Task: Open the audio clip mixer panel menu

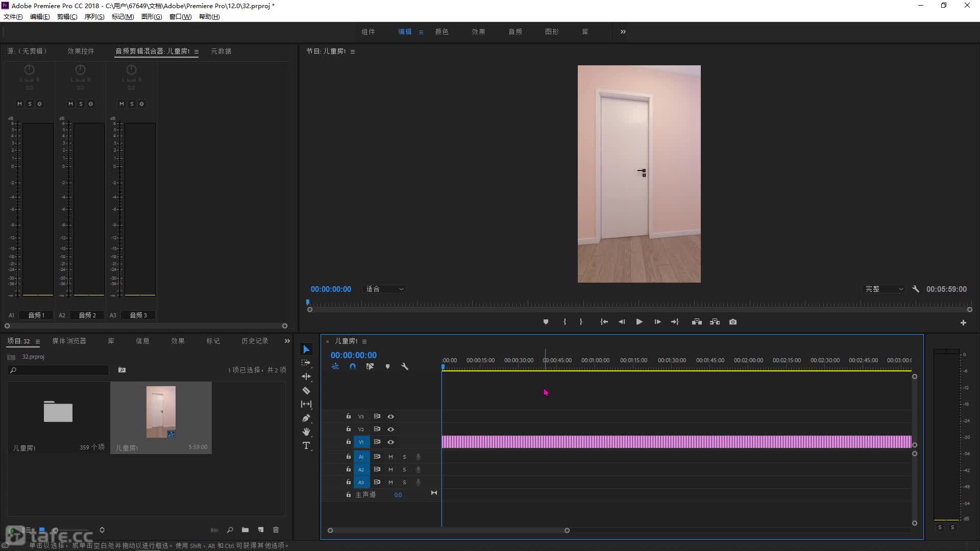Action: click(196, 52)
